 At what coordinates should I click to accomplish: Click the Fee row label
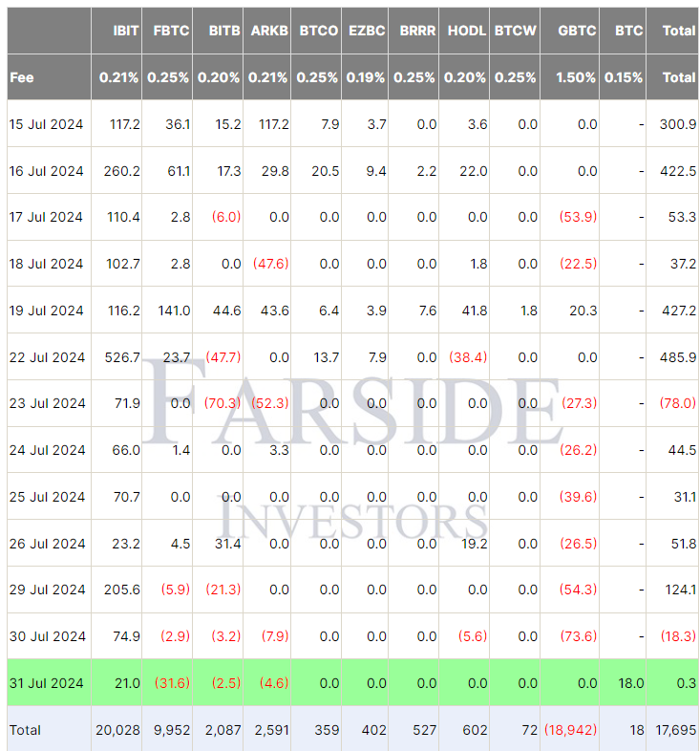[22, 77]
